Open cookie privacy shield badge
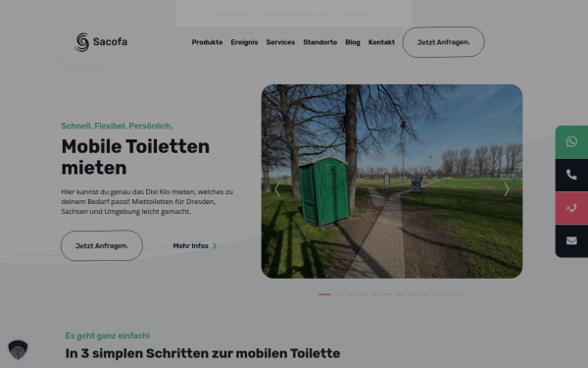The width and height of the screenshot is (588, 368). point(18,350)
